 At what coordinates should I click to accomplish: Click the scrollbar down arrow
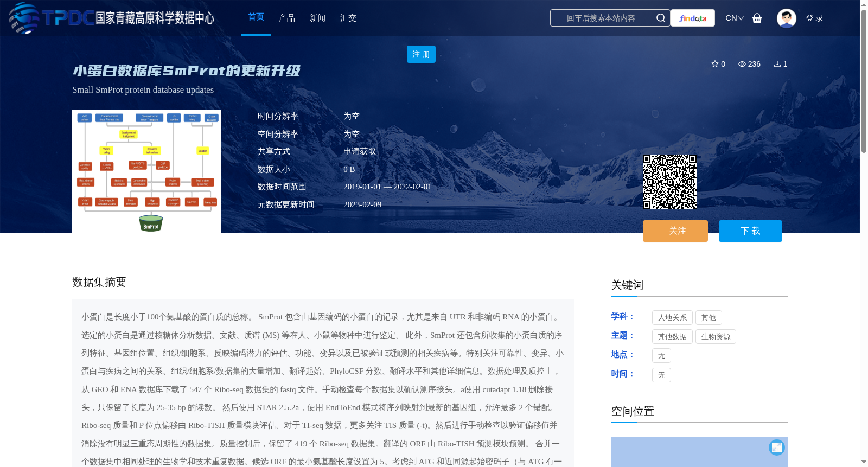(864, 462)
